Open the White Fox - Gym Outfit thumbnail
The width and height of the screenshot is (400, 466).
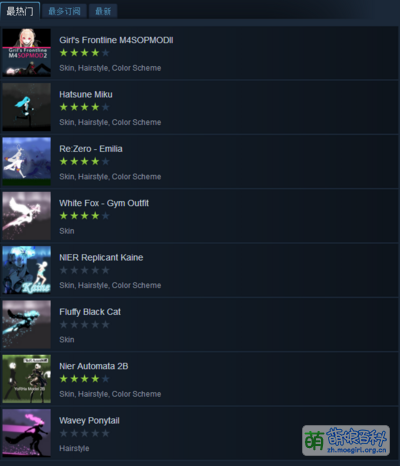[27, 216]
